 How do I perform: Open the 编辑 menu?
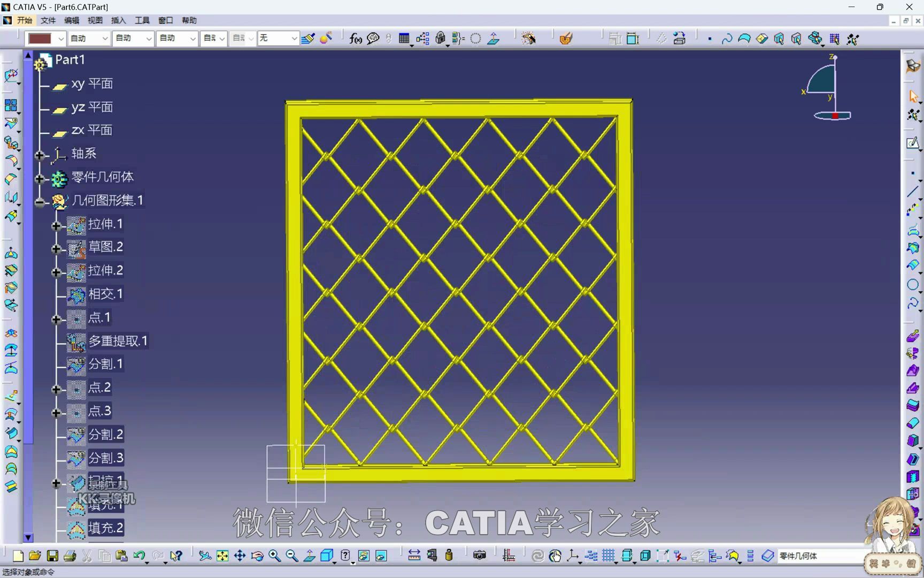(x=72, y=20)
